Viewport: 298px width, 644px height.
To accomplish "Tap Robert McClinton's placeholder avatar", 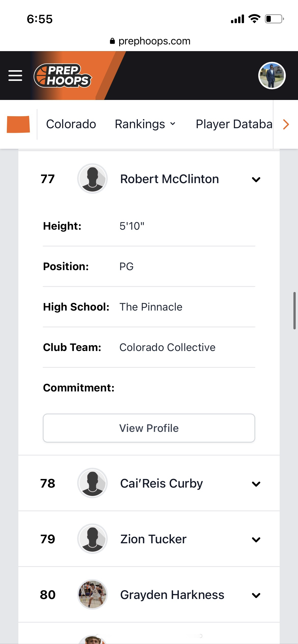I will coord(92,179).
